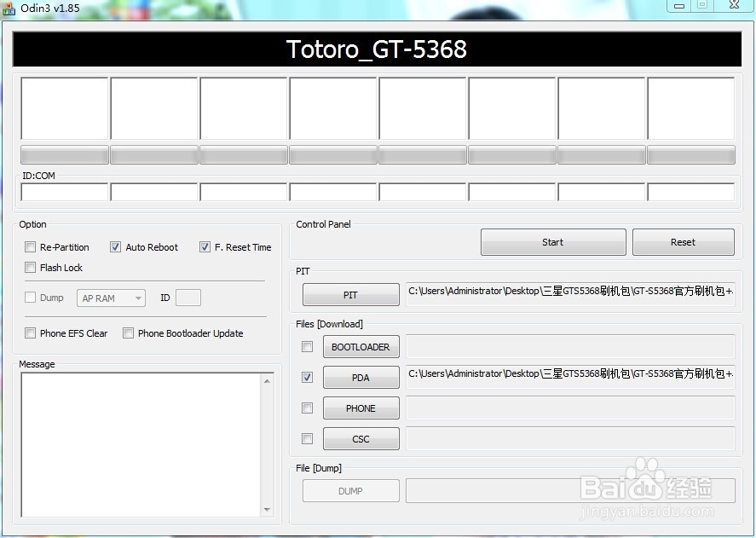Choose a BOOTLOADER file
Screen dimensions: 756x538
pos(361,347)
